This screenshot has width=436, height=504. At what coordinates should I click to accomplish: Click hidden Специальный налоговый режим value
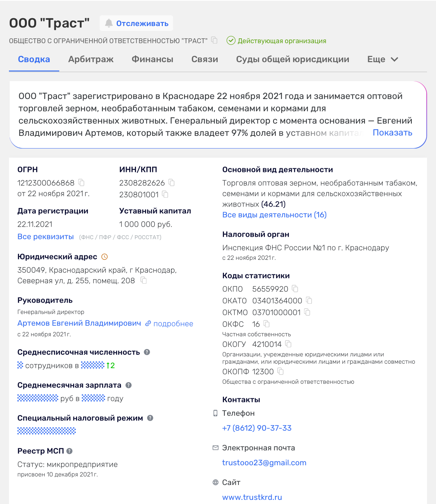47,431
